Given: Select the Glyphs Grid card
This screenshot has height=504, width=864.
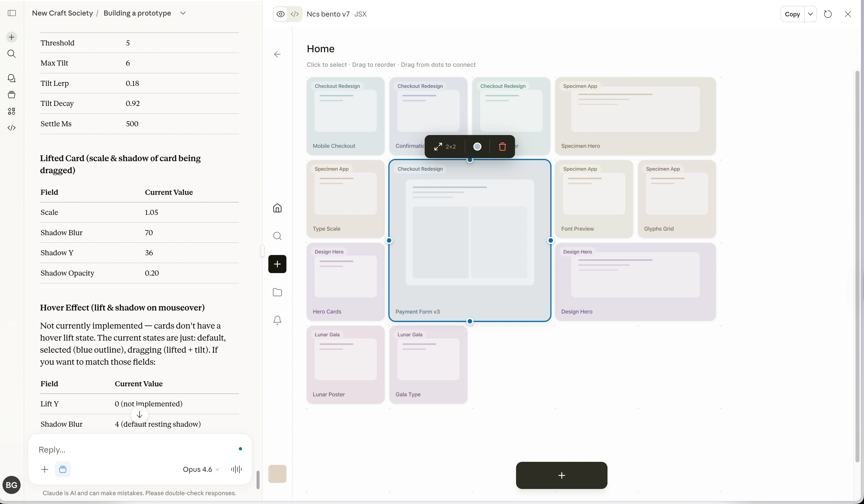Looking at the screenshot, I should [x=677, y=199].
